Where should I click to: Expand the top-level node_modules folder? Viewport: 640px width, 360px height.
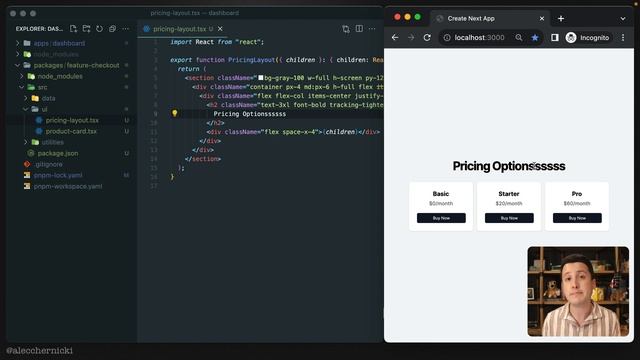click(56, 54)
